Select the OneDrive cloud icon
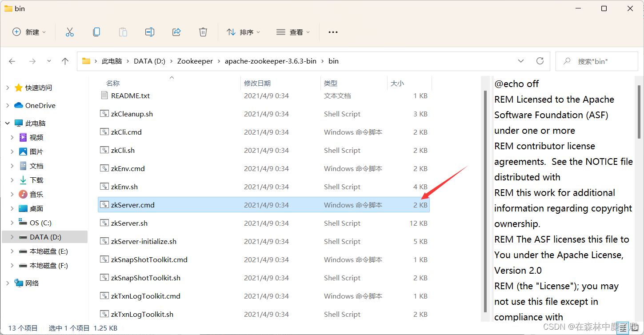Image resolution: width=644 pixels, height=335 pixels. (19, 105)
